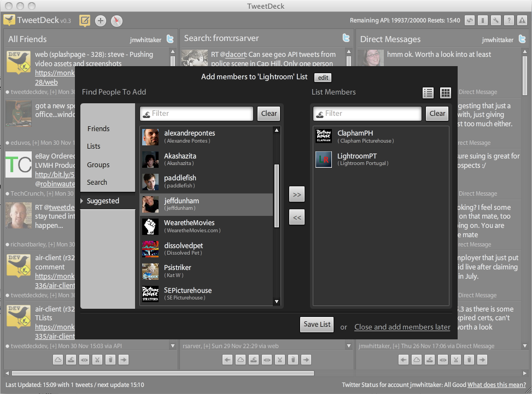Click suggested list scroll-up arrow
The width and height of the screenshot is (532, 394).
click(x=277, y=130)
